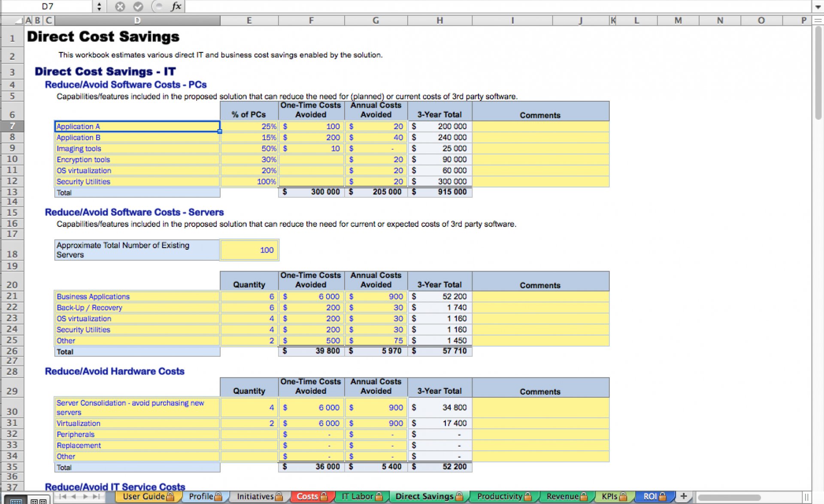Expand the formula bar with right-edge arrow
The image size is (824, 504).
tap(818, 7)
